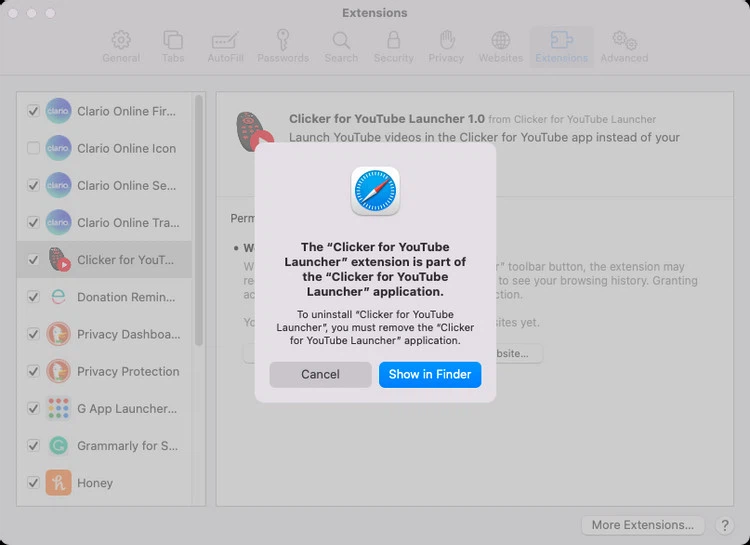Uncheck the Honey extension checkbox
Screen dimensions: 750x545
[34, 482]
